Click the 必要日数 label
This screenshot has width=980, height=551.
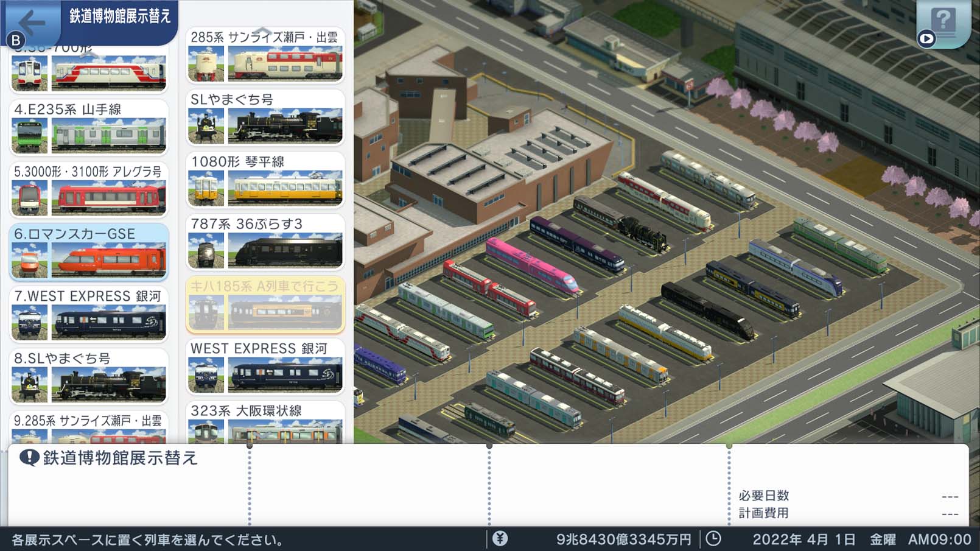pyautogui.click(x=764, y=496)
